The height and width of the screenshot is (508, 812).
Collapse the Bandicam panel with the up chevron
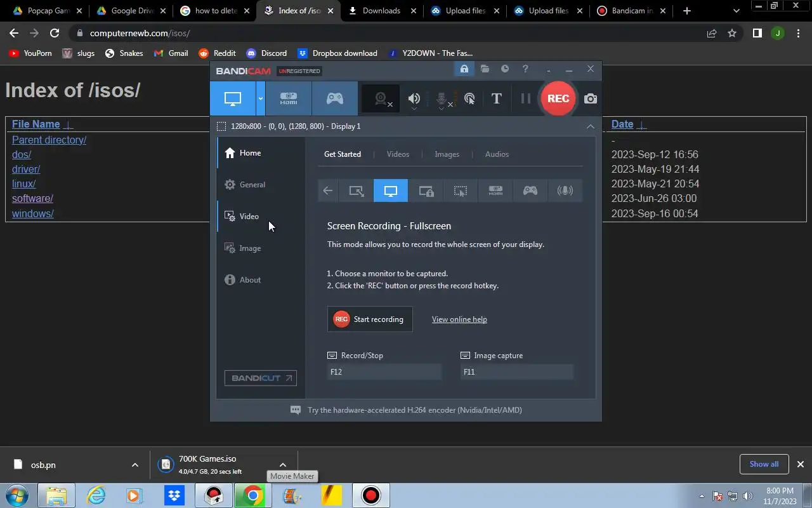pyautogui.click(x=591, y=126)
